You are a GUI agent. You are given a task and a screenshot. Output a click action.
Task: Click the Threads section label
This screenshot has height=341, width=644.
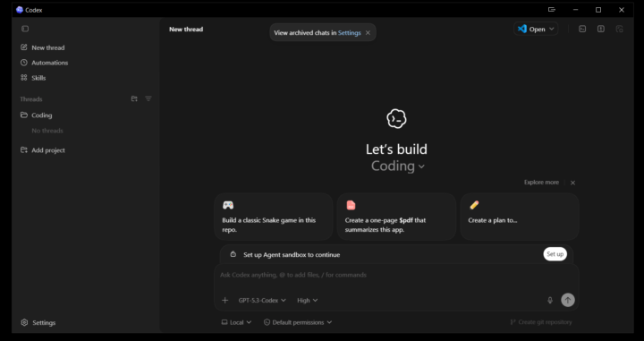31,99
